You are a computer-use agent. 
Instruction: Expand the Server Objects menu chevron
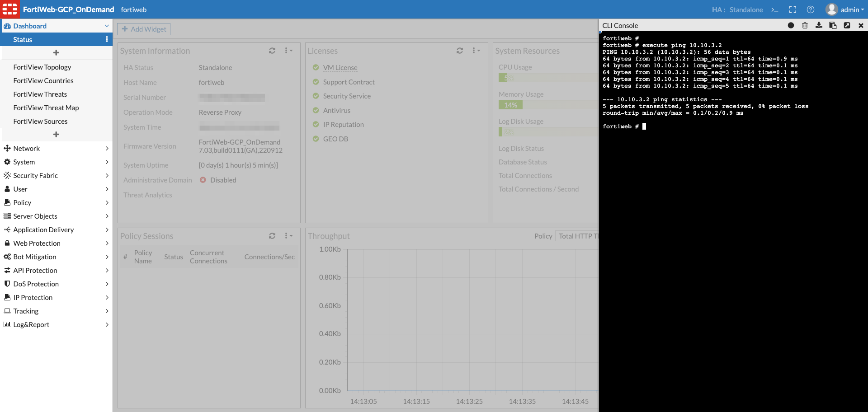coord(107,216)
